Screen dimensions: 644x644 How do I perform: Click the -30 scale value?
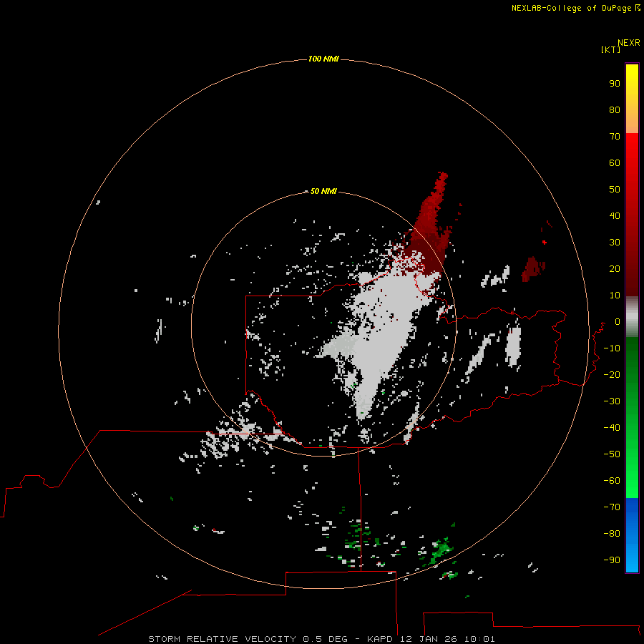(x=612, y=401)
